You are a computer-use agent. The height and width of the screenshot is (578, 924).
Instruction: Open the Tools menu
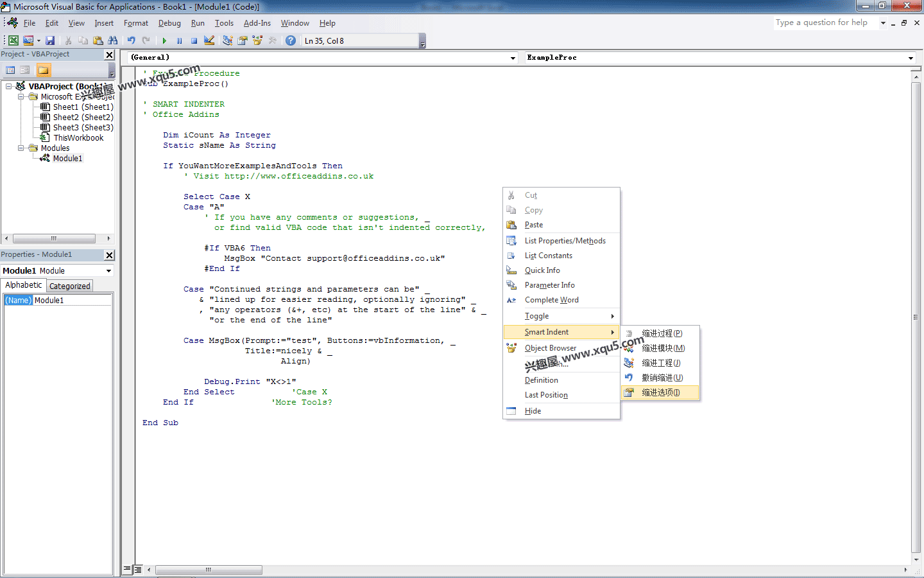[224, 23]
